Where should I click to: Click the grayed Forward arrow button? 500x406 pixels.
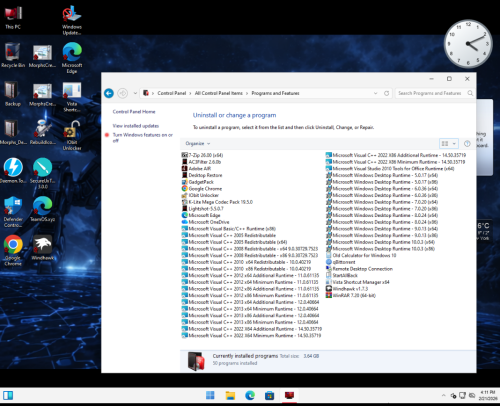click(x=123, y=93)
